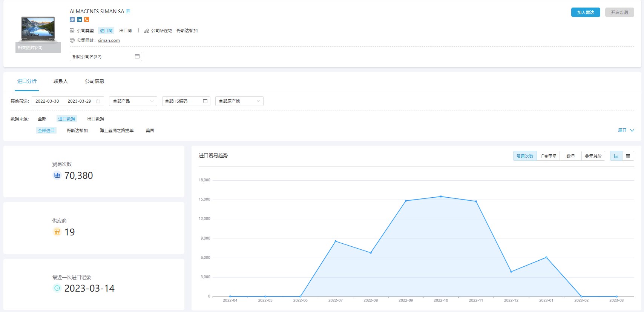The width and height of the screenshot is (644, 312).
Task: Click the company location pin icon
Action: (146, 31)
